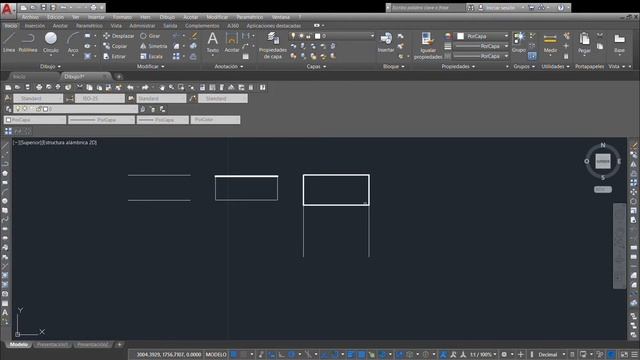Click the Desplazar (move) tool

(x=118, y=36)
